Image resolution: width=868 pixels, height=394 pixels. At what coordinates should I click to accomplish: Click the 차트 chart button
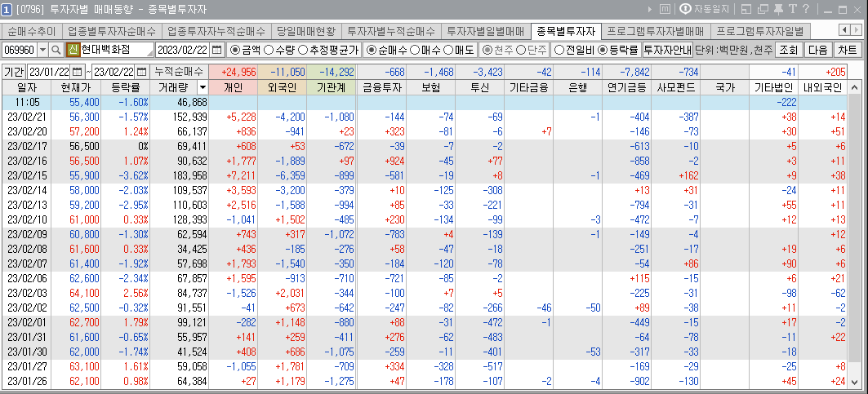click(x=848, y=50)
